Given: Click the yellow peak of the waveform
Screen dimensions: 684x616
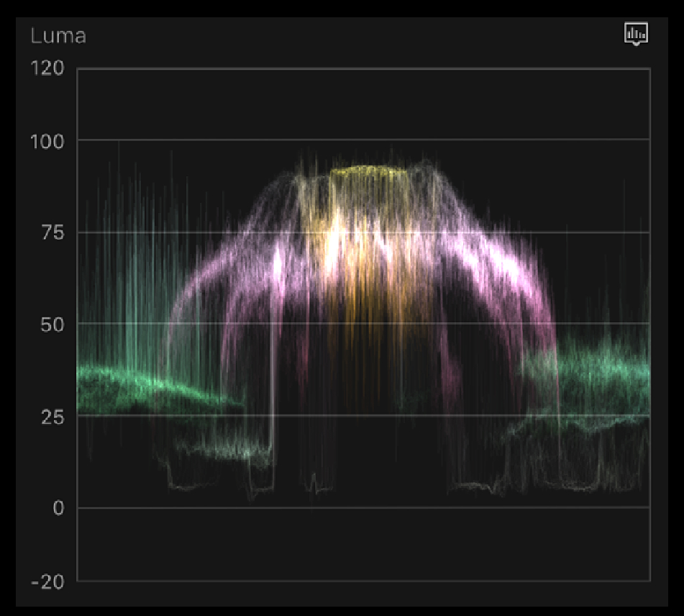Looking at the screenshot, I should tap(368, 171).
